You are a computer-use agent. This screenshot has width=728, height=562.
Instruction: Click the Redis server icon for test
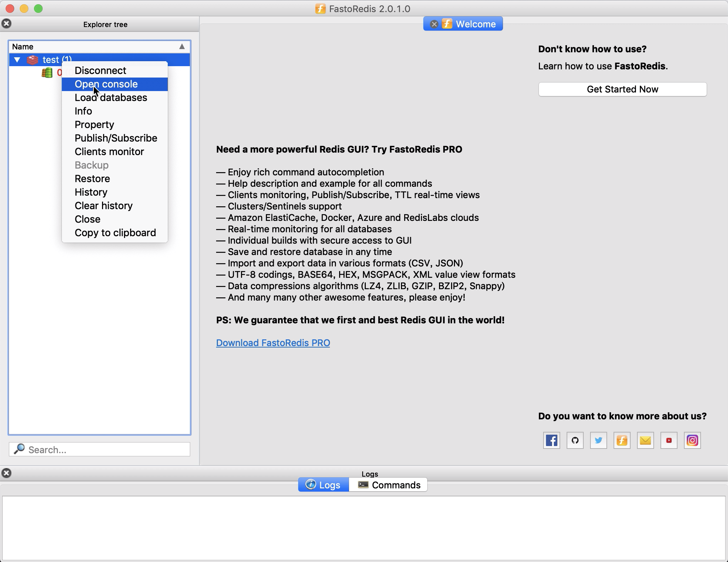33,60
